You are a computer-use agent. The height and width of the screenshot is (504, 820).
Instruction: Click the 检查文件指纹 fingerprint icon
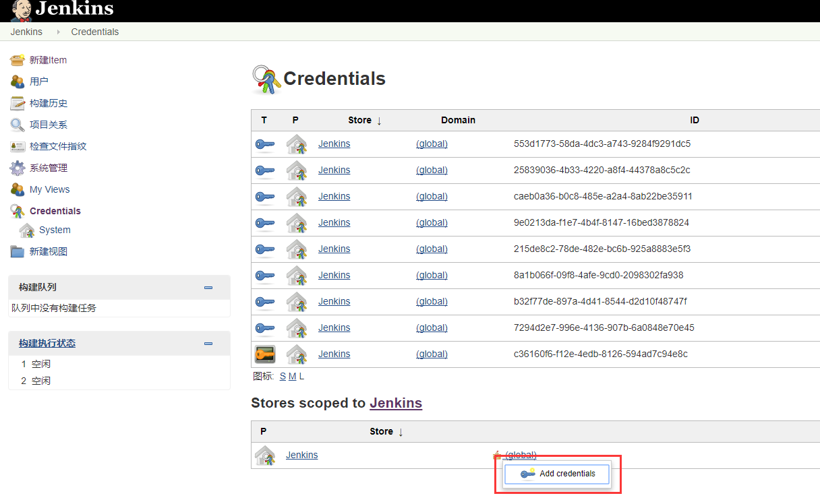[x=18, y=146]
